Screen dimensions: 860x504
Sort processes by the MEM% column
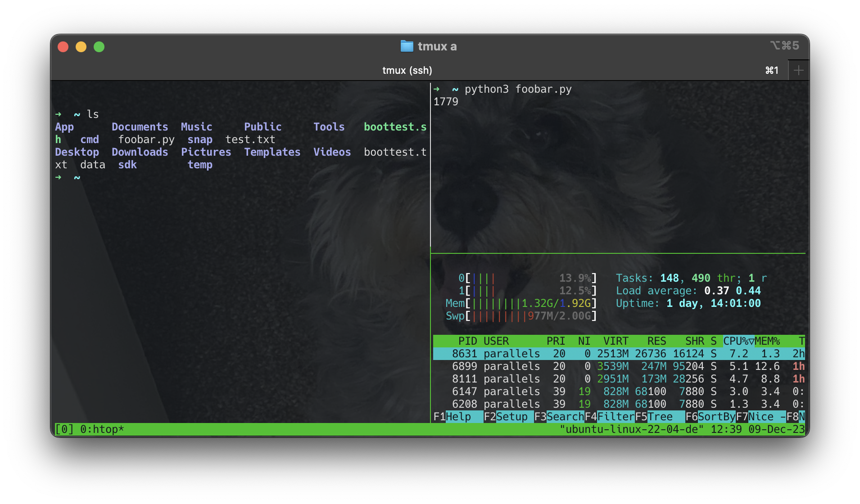767,341
